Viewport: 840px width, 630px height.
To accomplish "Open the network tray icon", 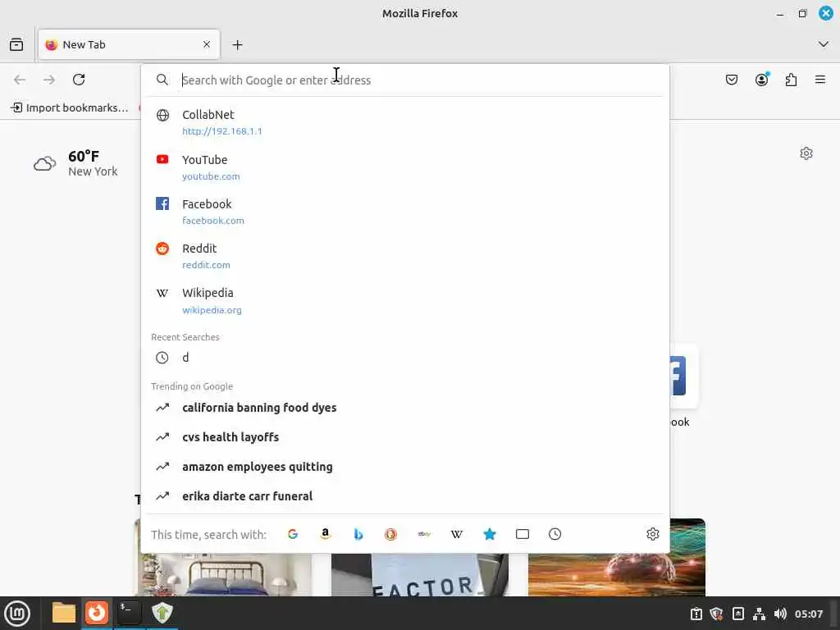I will 759,614.
